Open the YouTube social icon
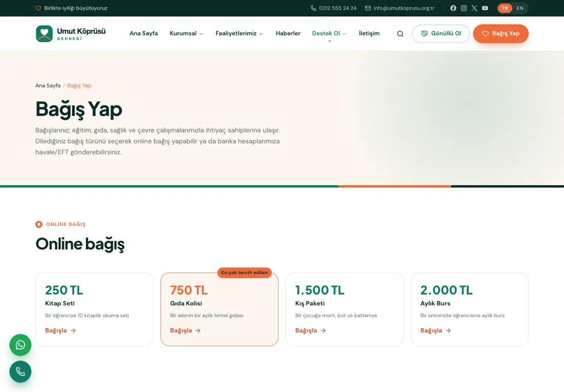The image size is (564, 392). [485, 8]
